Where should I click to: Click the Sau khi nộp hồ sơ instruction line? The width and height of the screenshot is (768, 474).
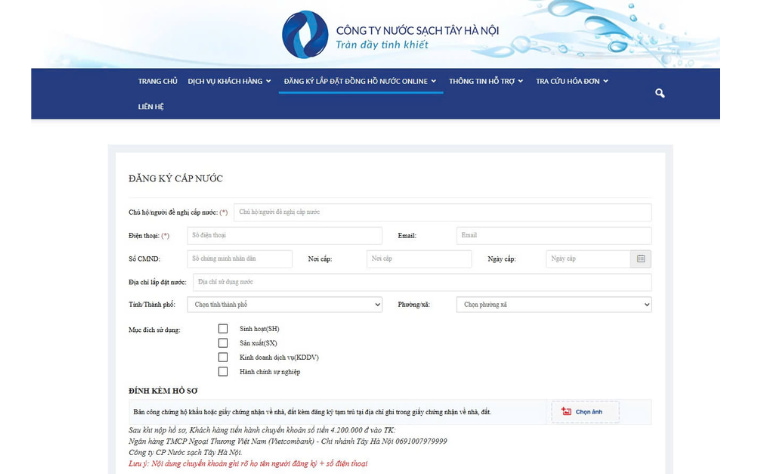tap(262, 430)
